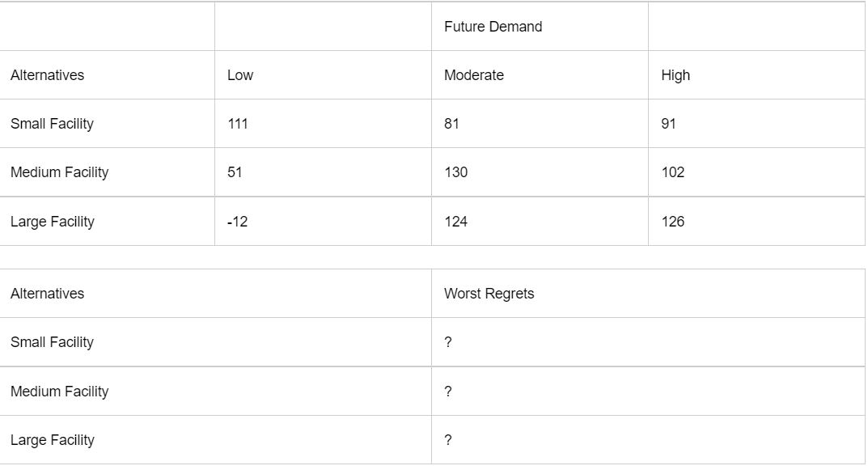Image resolution: width=868 pixels, height=470 pixels.
Task: Click Medium Facility label in first table
Action: click(x=59, y=172)
